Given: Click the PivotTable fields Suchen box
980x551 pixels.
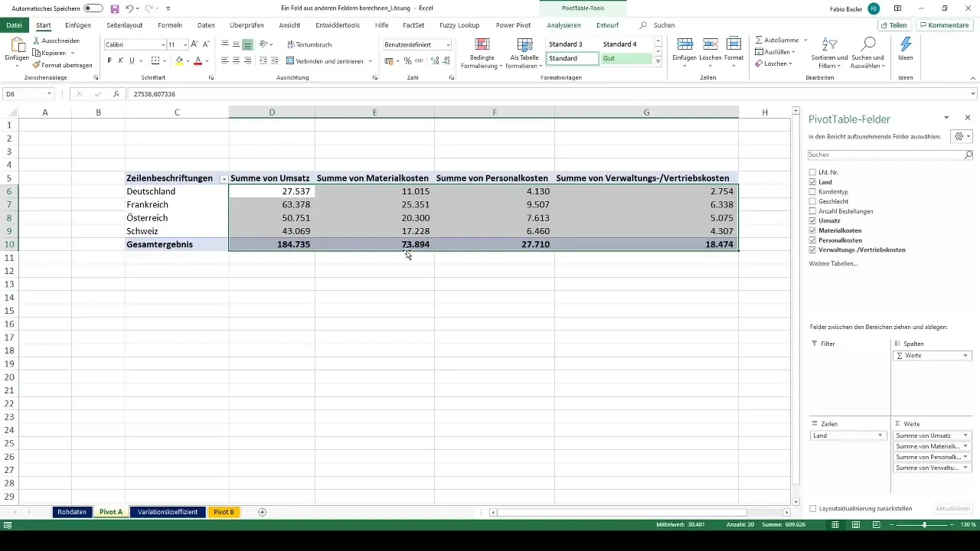Looking at the screenshot, I should point(890,155).
